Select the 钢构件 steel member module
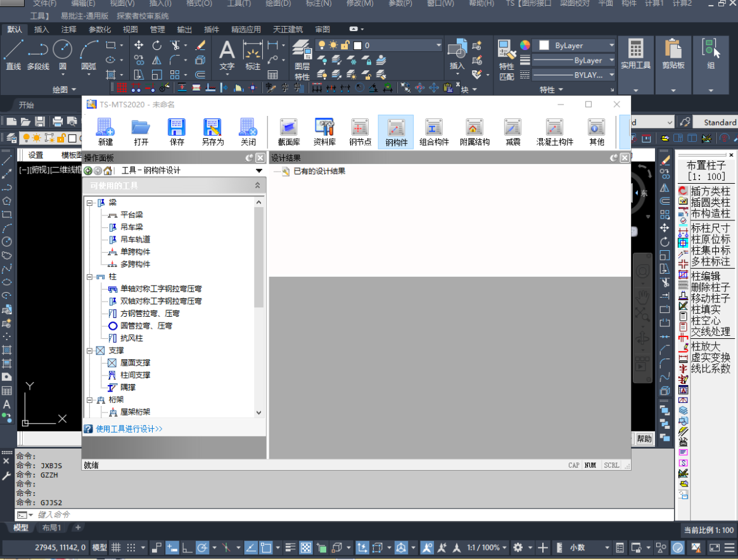 point(396,132)
